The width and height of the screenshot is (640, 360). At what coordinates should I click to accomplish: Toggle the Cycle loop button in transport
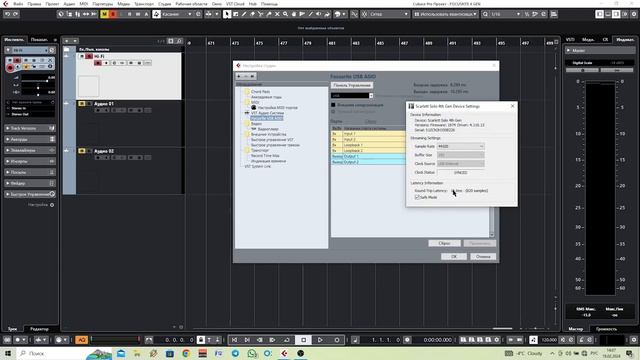click(287, 340)
